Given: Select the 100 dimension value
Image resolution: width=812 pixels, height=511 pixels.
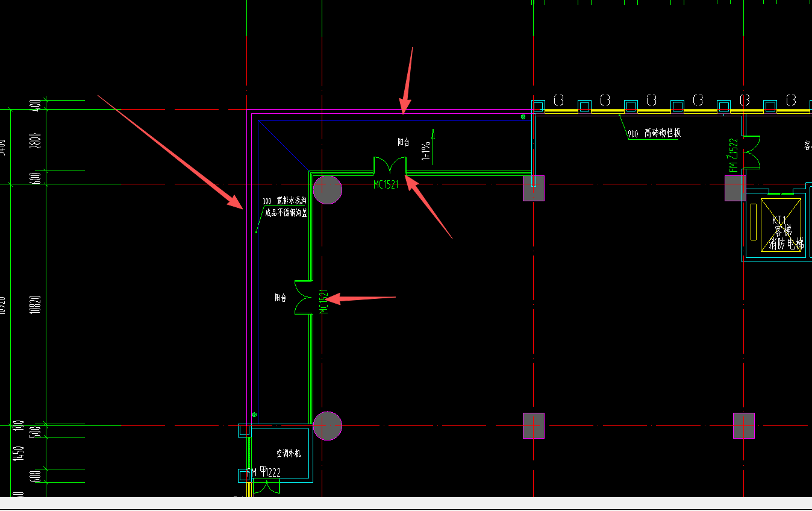Looking at the screenshot, I should coord(19,425).
